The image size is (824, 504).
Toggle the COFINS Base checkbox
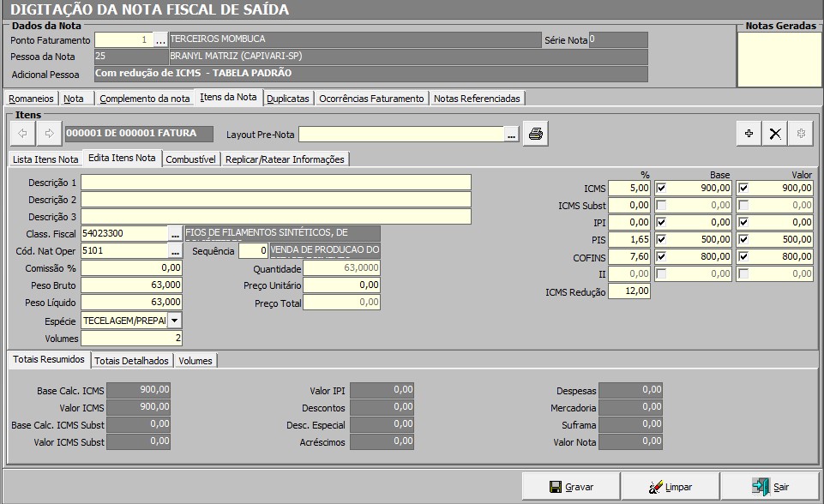pyautogui.click(x=661, y=257)
